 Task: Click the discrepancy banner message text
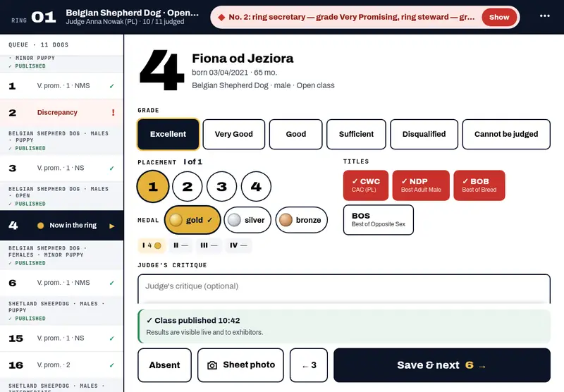click(351, 17)
